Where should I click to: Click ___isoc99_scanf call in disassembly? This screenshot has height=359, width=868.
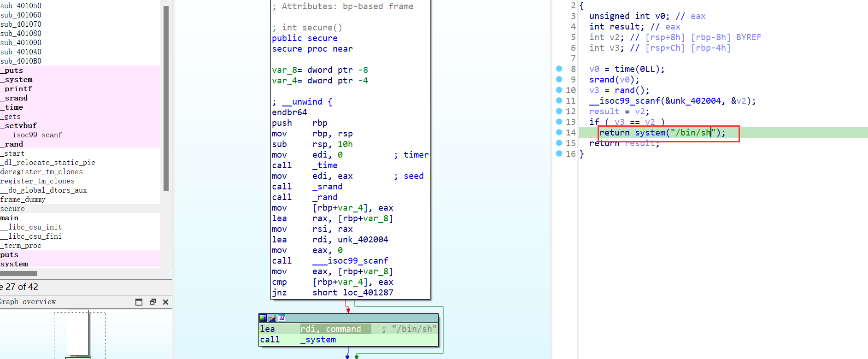(x=350, y=260)
